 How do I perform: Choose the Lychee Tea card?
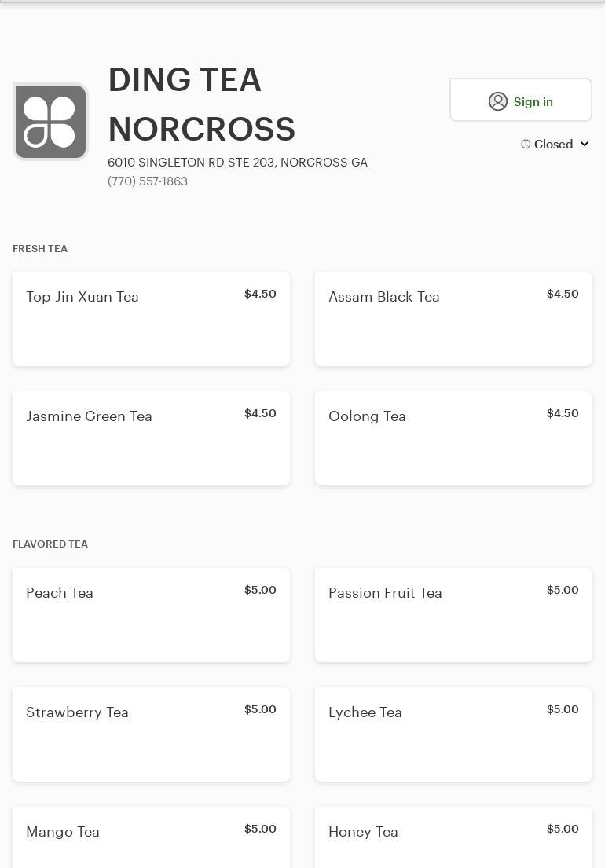453,734
